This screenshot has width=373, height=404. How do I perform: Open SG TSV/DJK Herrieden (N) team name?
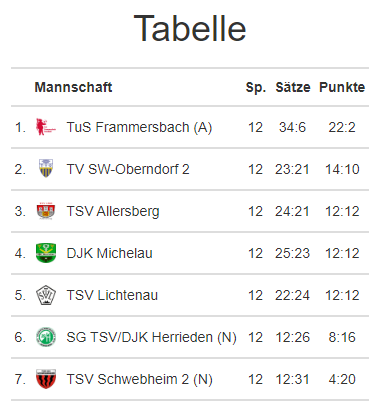[151, 337]
